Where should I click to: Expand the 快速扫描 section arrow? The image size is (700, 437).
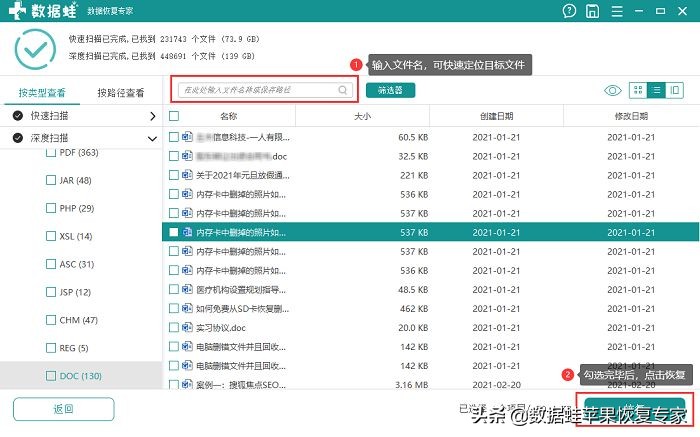point(153,116)
